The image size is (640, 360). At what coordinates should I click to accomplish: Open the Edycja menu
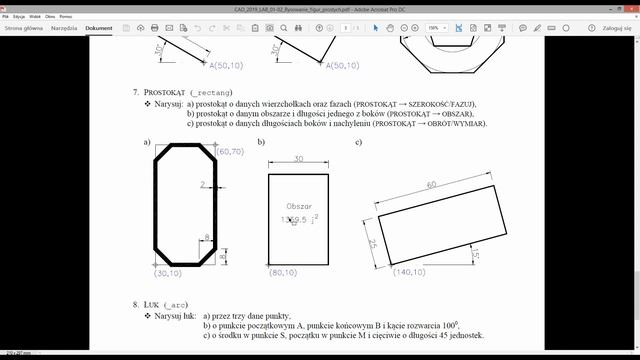tap(19, 17)
